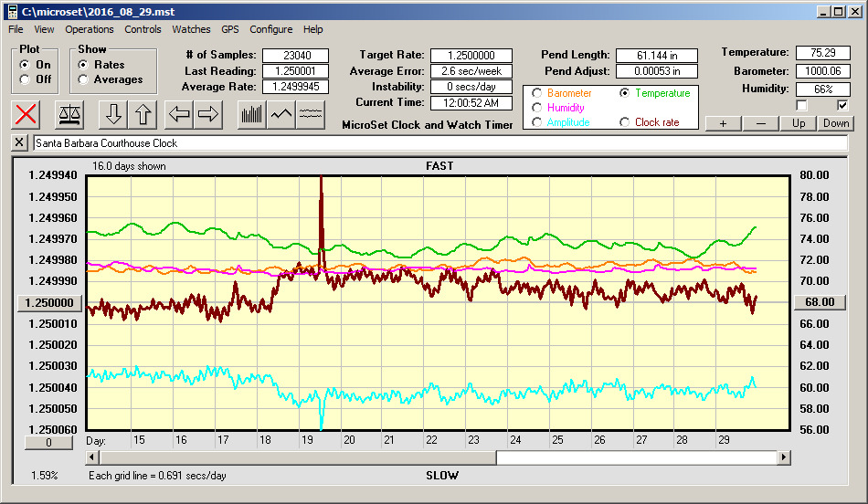Click the day 19 axis label
868x504 pixels.
pos(307,440)
